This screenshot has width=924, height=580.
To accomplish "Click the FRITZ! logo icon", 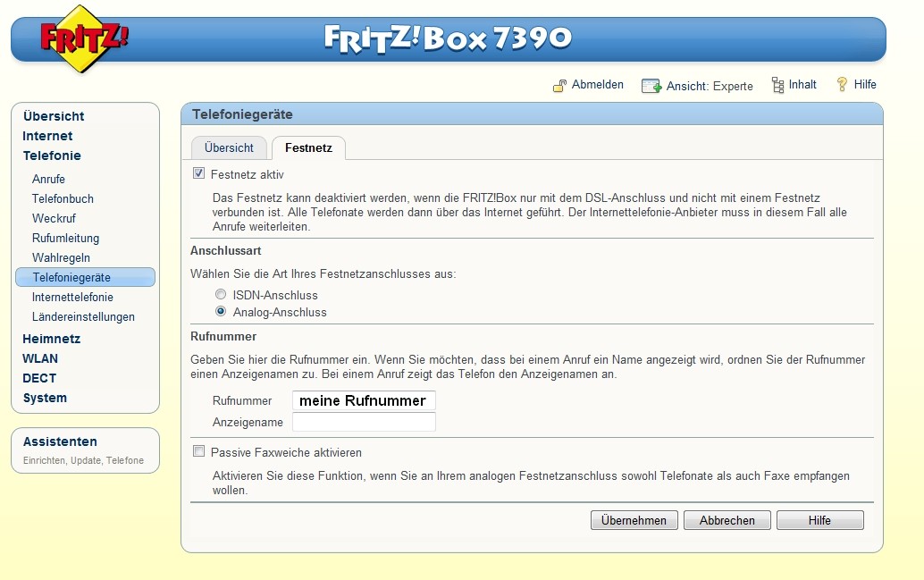I will (83, 39).
